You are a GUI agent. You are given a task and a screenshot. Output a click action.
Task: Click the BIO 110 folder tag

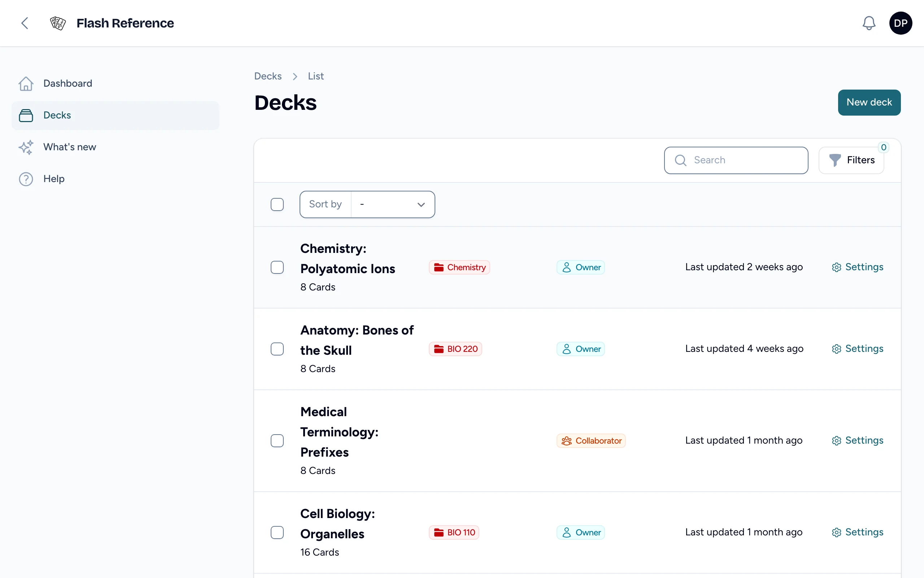point(454,532)
